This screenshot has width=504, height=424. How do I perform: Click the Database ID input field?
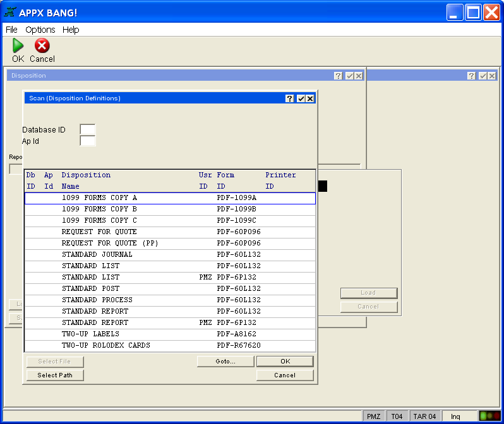(x=87, y=129)
